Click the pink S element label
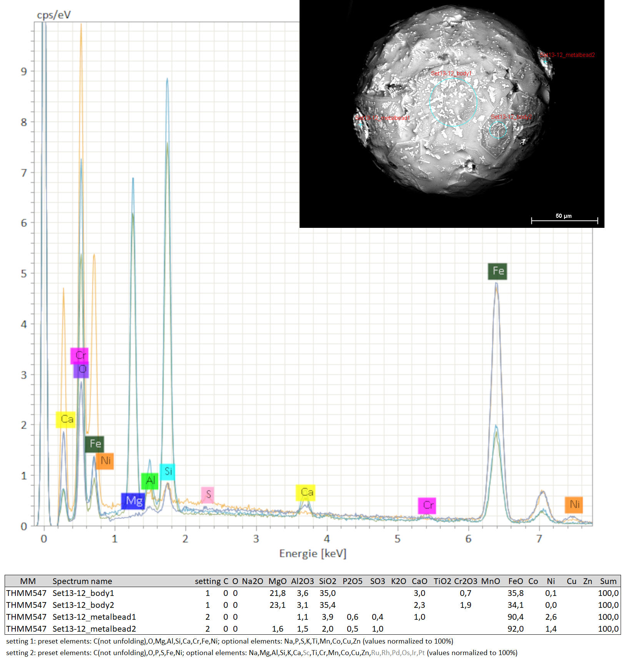Viewport: 631px width, 672px height. click(x=208, y=494)
